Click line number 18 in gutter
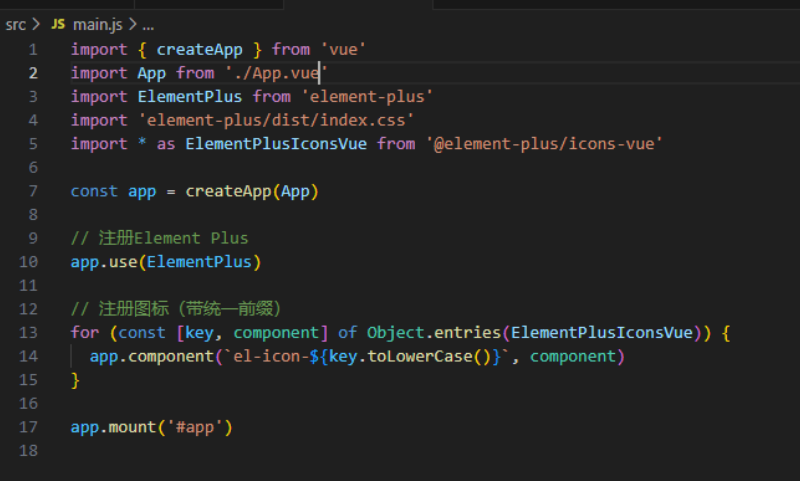The image size is (800, 481). point(29,450)
